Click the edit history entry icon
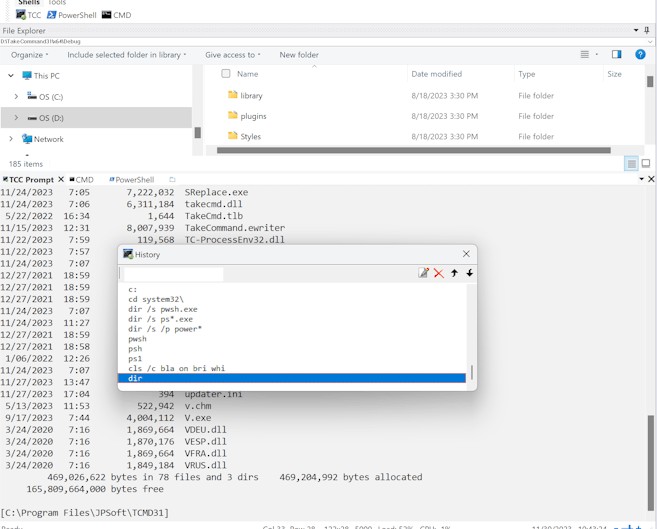The height and width of the screenshot is (529, 657). coord(423,273)
